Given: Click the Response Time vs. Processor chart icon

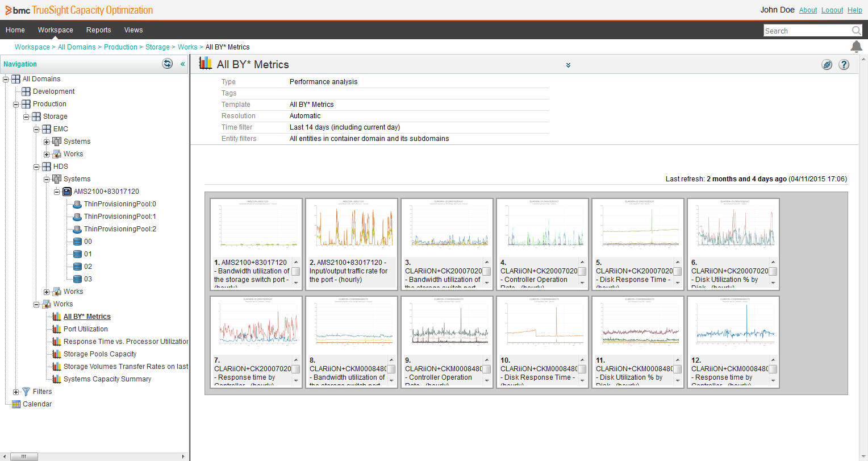Looking at the screenshot, I should 57,342.
